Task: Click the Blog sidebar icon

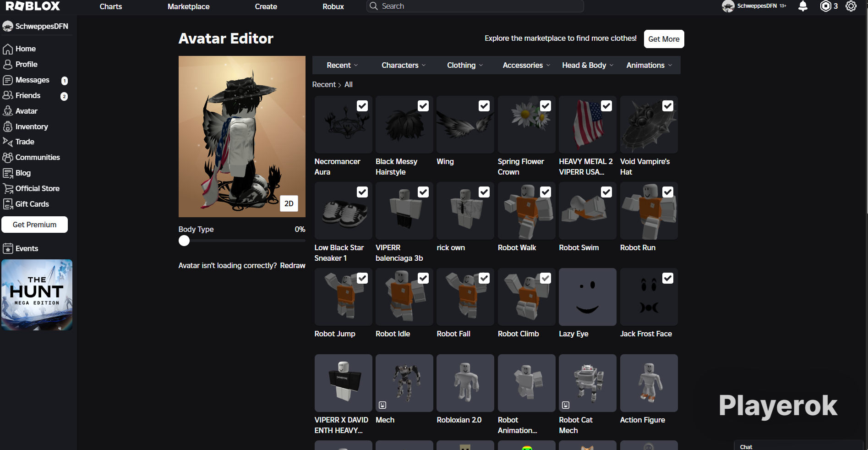Action: click(x=8, y=173)
